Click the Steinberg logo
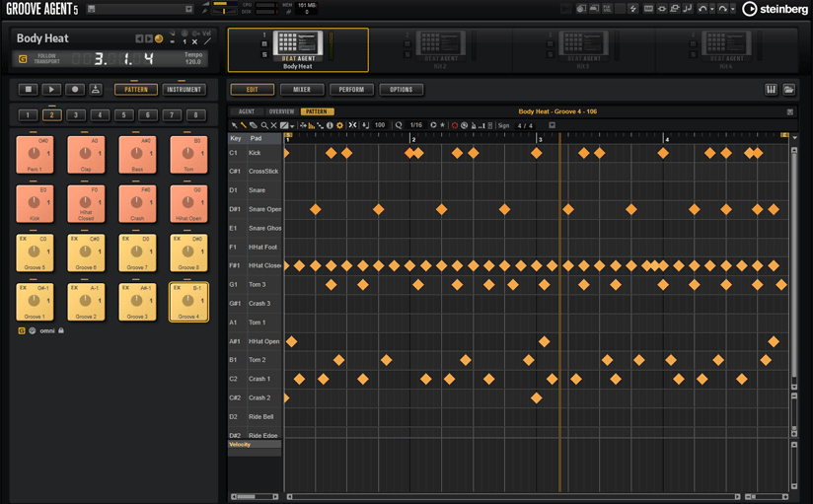 coord(775,9)
